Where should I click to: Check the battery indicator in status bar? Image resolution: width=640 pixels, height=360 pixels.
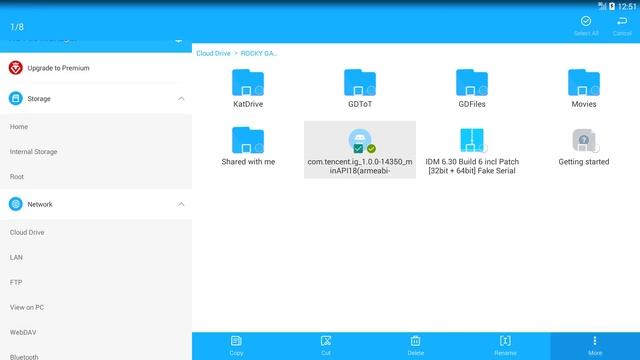click(612, 6)
